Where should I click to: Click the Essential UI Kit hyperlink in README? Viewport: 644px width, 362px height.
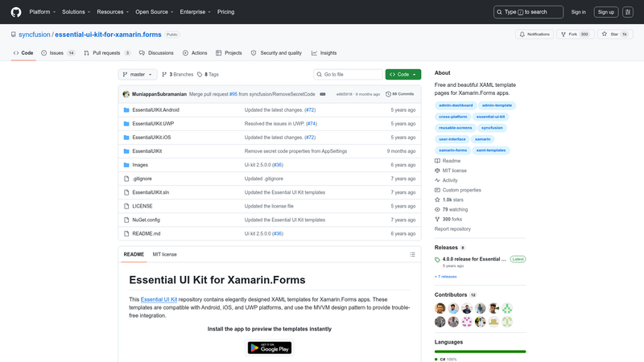(x=159, y=299)
